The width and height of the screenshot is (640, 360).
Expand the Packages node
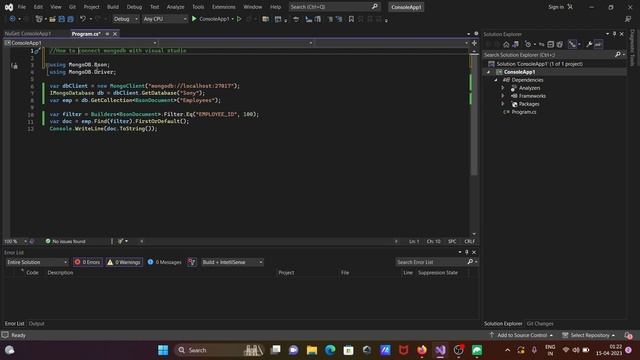503,104
